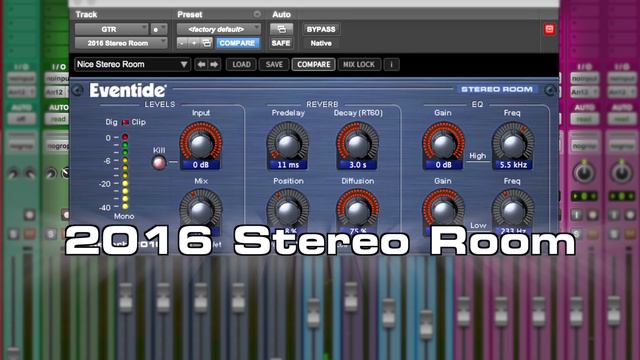The width and height of the screenshot is (640, 360).
Task: Click the STEREO ROOM plugin title badge
Action: 497,89
